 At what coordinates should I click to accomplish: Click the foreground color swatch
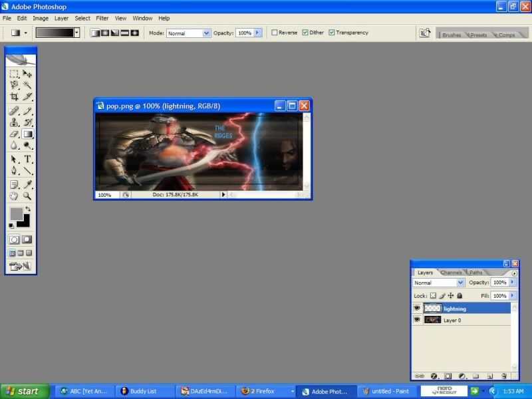pos(16,213)
